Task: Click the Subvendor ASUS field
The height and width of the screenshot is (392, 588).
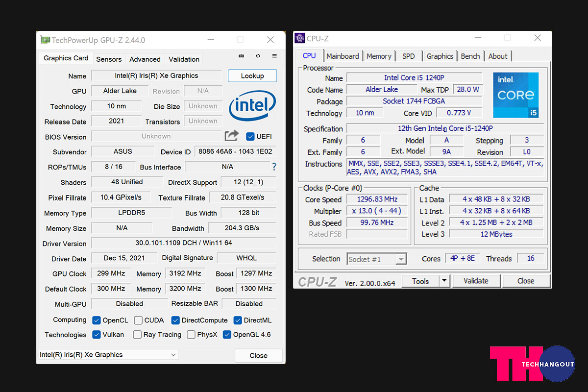Action: click(123, 151)
